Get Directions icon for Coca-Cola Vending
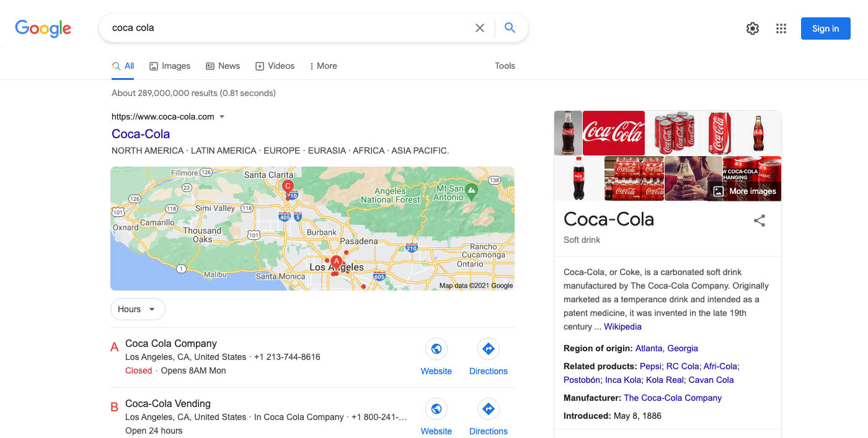Screen dimensions: 868x438 click(x=488, y=410)
